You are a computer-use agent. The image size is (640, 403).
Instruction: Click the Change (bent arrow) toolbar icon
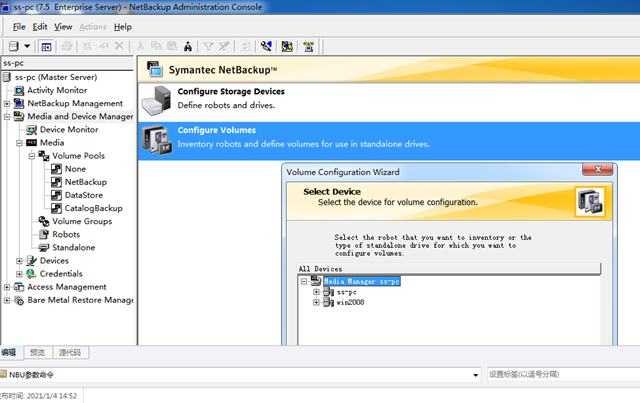click(x=104, y=46)
